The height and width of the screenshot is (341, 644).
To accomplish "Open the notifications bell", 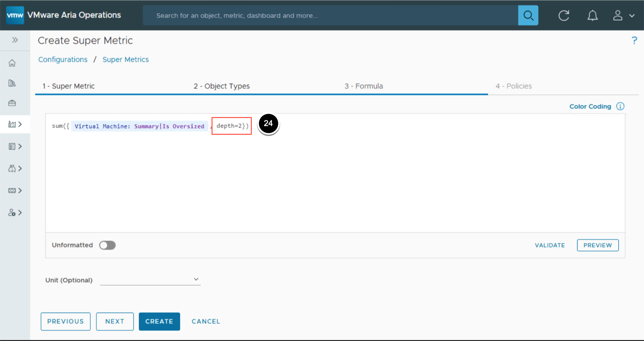I will 592,15.
